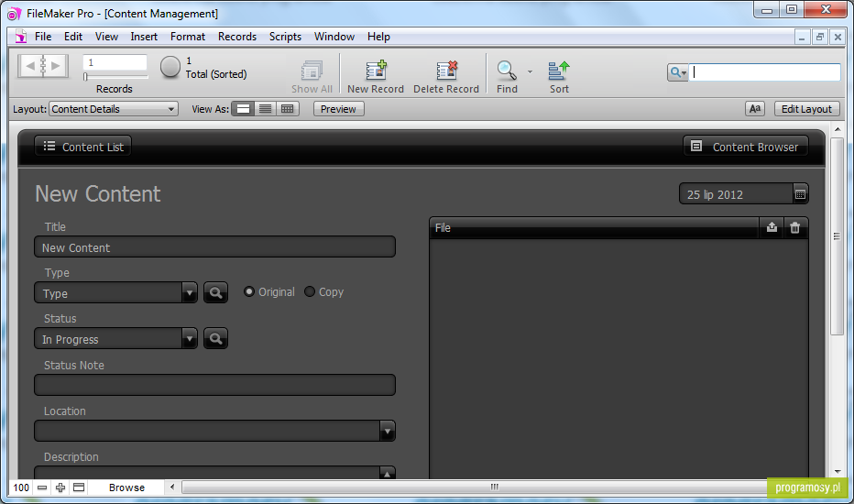Select the Copy radio button
Image resolution: width=854 pixels, height=504 pixels.
click(310, 291)
